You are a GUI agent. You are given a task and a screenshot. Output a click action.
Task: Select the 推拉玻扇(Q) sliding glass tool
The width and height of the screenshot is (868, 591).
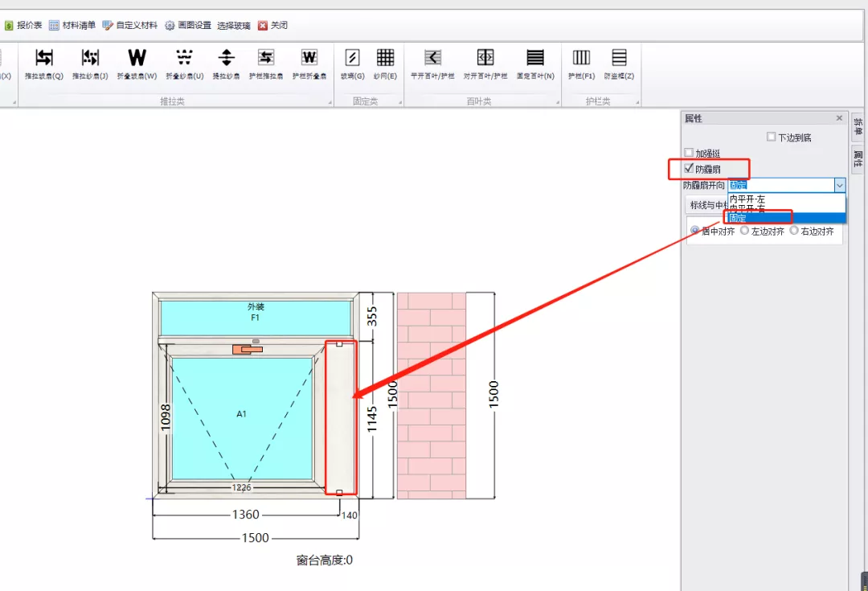coord(43,64)
